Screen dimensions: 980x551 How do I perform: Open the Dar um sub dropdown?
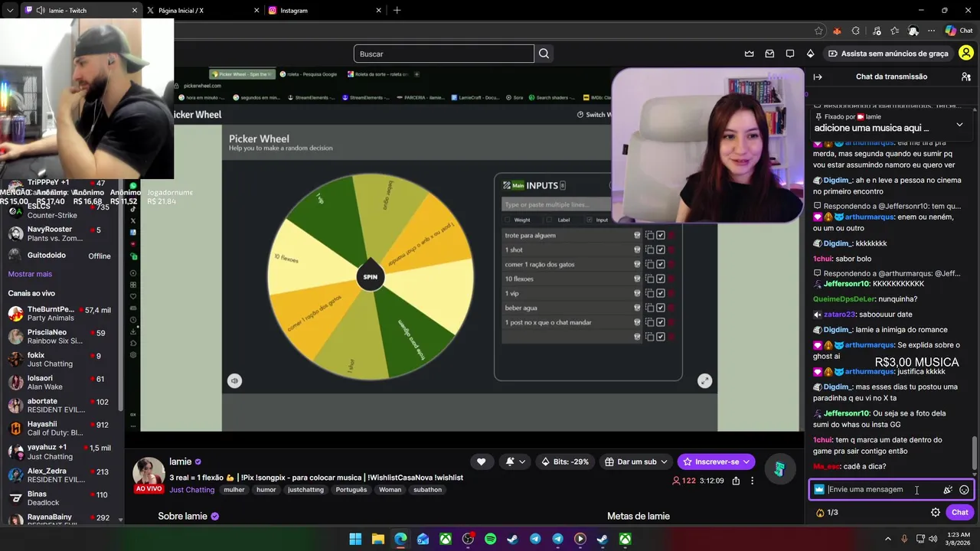(x=636, y=461)
